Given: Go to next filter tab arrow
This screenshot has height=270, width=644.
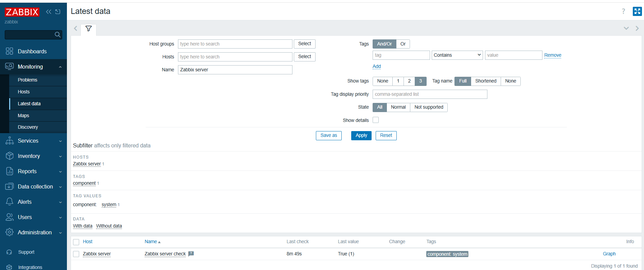Looking at the screenshot, I should click(x=637, y=29).
